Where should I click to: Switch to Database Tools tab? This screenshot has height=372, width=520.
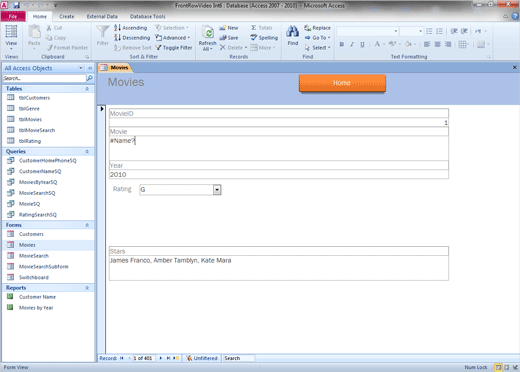pyautogui.click(x=147, y=16)
